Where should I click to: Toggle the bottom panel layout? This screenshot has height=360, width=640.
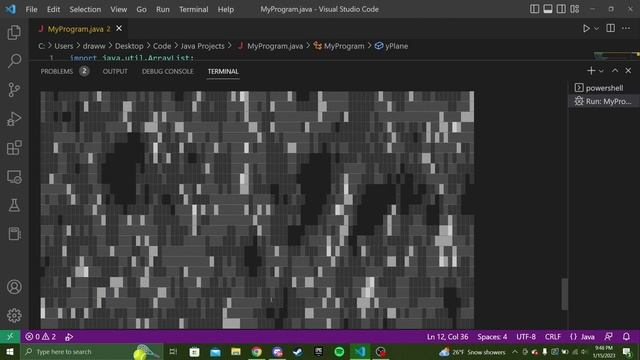tap(548, 9)
